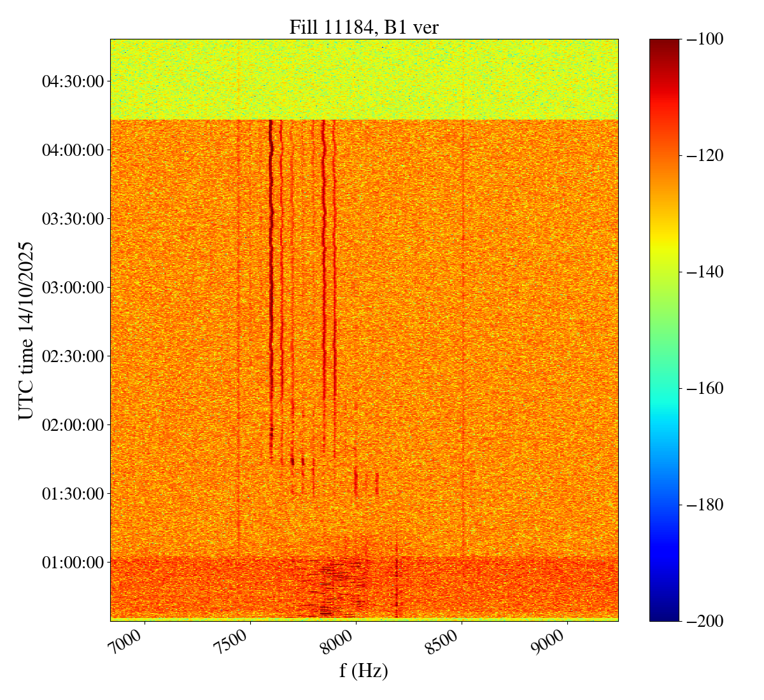Pick the dark red colorbar top region
The width and height of the screenshot is (764, 700).
pos(664,48)
